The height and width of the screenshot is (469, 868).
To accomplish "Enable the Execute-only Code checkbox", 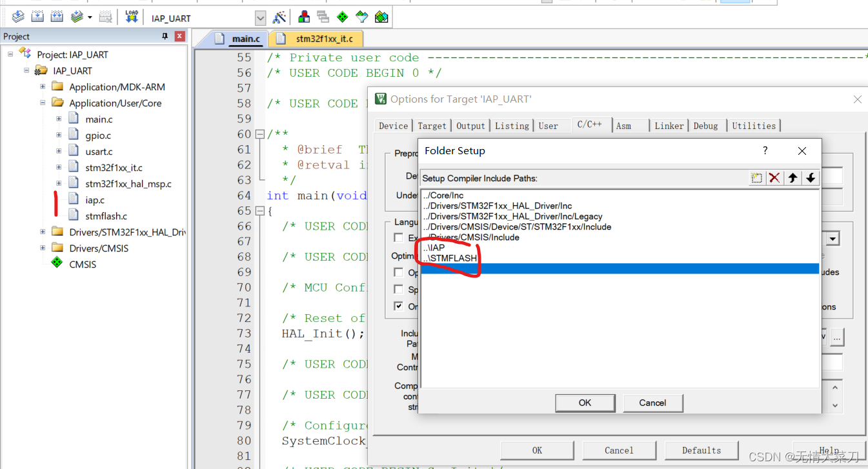I will (398, 237).
